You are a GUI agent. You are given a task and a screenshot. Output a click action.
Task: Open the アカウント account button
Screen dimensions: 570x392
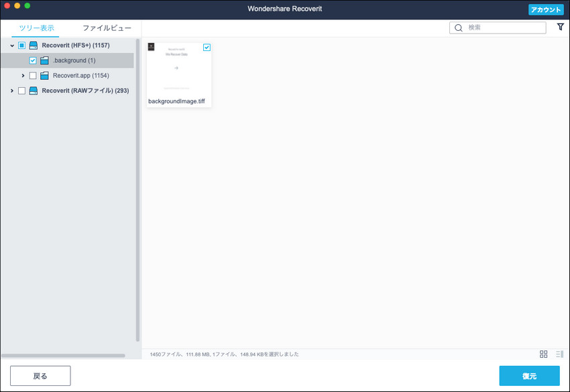coord(546,9)
